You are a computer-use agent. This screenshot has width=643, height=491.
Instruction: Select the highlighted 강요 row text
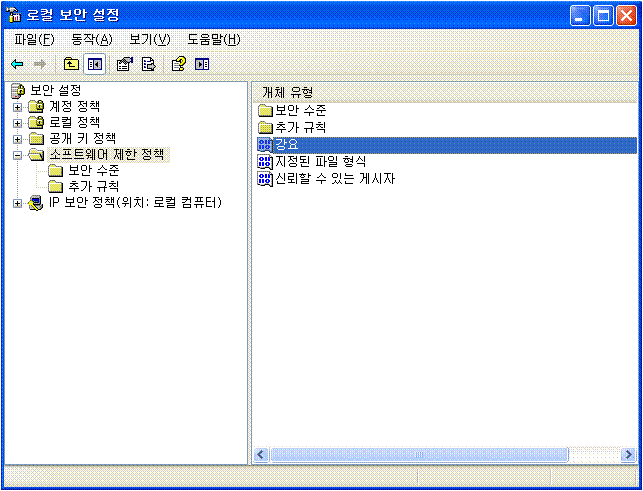click(x=287, y=145)
